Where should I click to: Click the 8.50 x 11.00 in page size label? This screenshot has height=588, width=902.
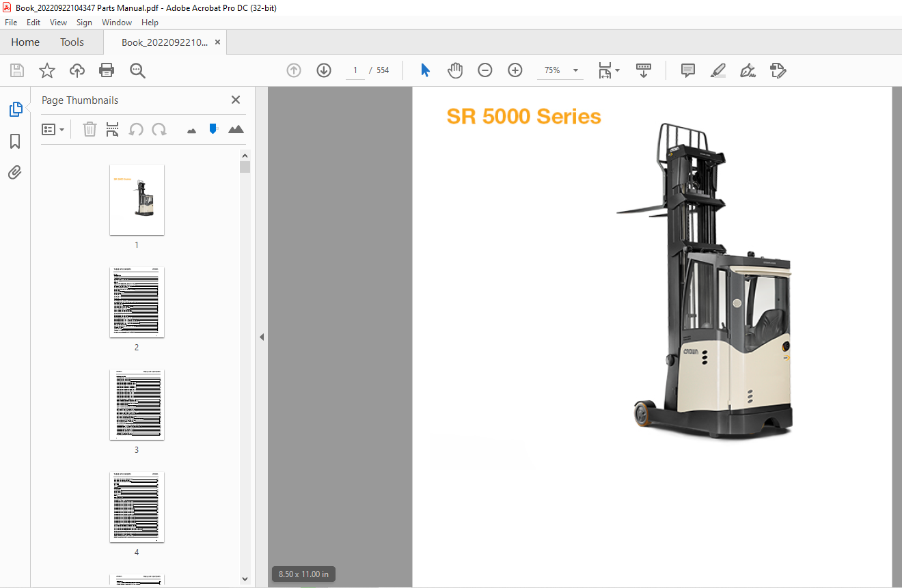coord(303,574)
